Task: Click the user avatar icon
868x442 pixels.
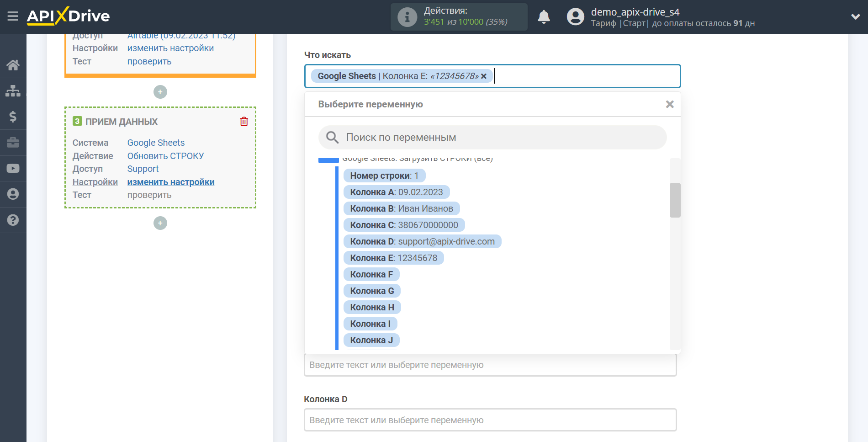Action: tap(575, 17)
